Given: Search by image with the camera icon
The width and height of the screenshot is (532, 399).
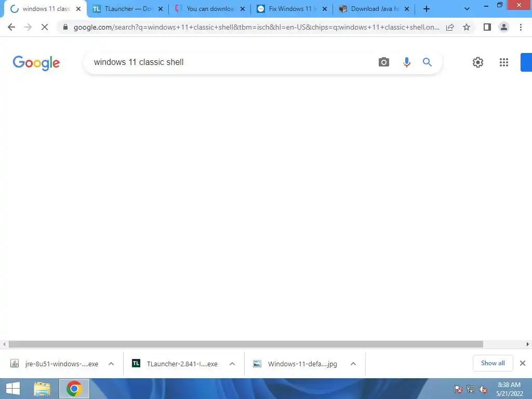Looking at the screenshot, I should (x=384, y=62).
